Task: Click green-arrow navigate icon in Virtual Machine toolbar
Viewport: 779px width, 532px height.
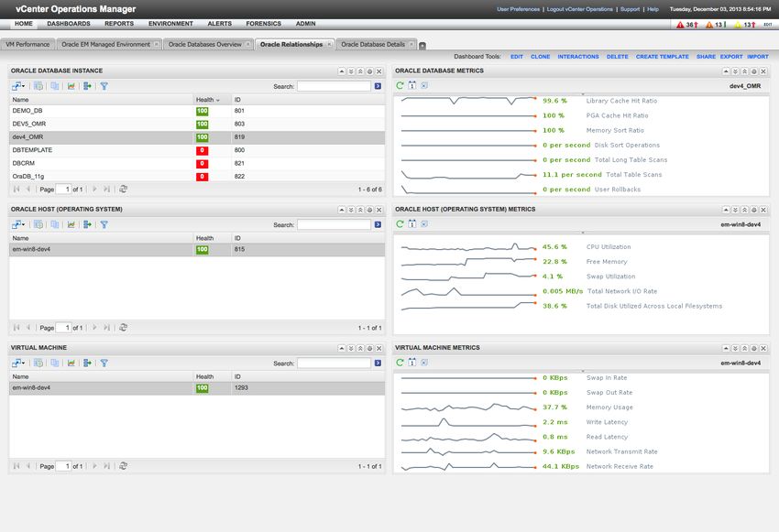Action: pos(87,364)
